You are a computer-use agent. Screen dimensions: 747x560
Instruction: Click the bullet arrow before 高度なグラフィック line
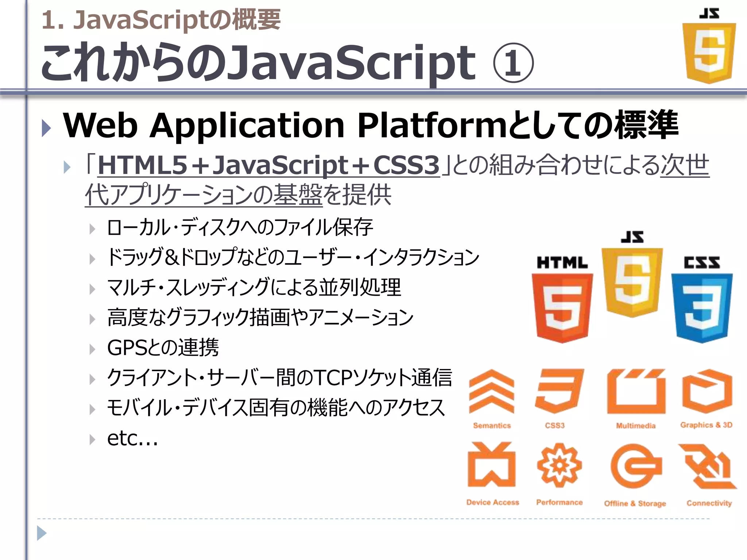[x=93, y=319]
